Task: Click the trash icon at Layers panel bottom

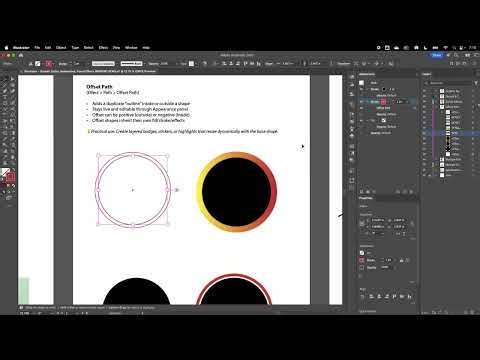Action: (473, 312)
